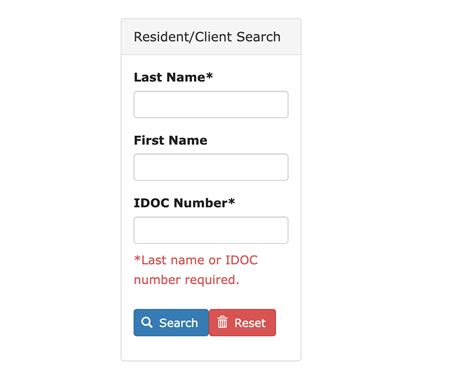Click the word 'Client' in panel title

click(x=213, y=37)
